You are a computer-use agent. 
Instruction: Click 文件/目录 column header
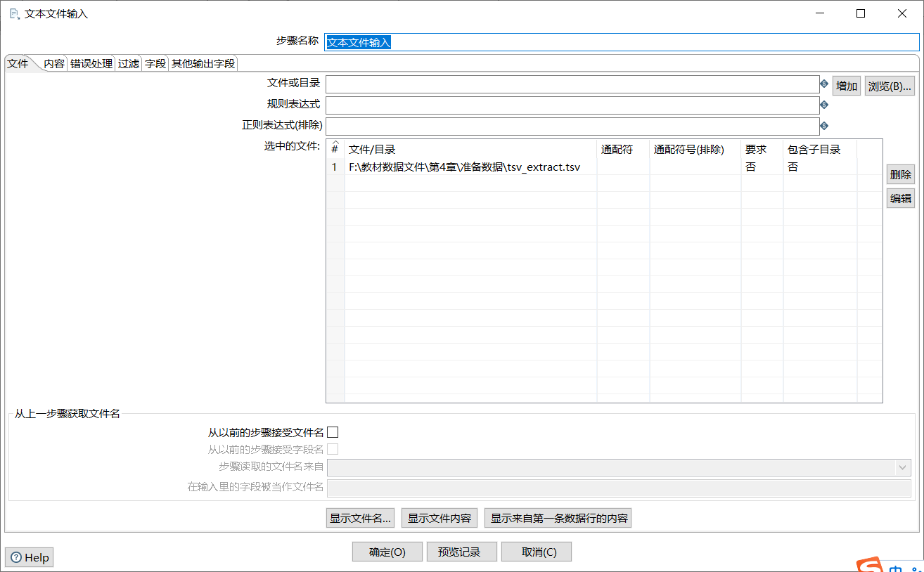[x=470, y=149]
